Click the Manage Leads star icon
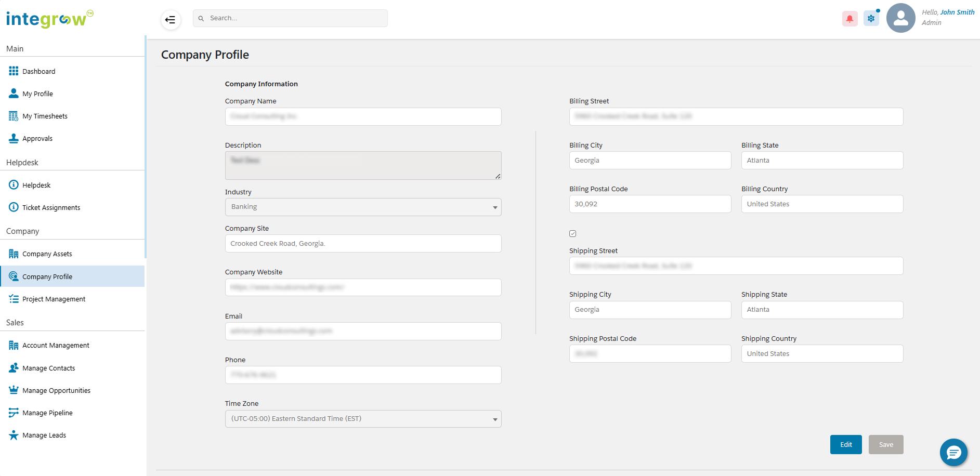Viewport: 980px width, 476px height. (14, 435)
